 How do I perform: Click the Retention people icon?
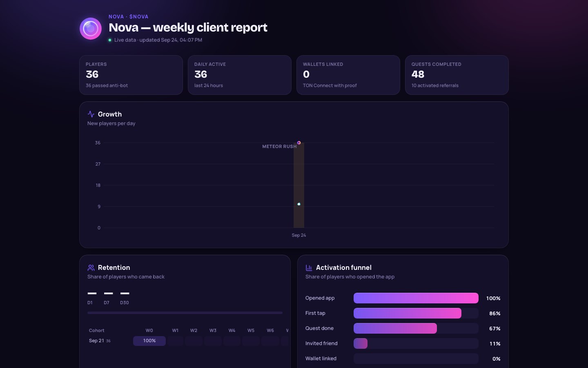point(91,267)
